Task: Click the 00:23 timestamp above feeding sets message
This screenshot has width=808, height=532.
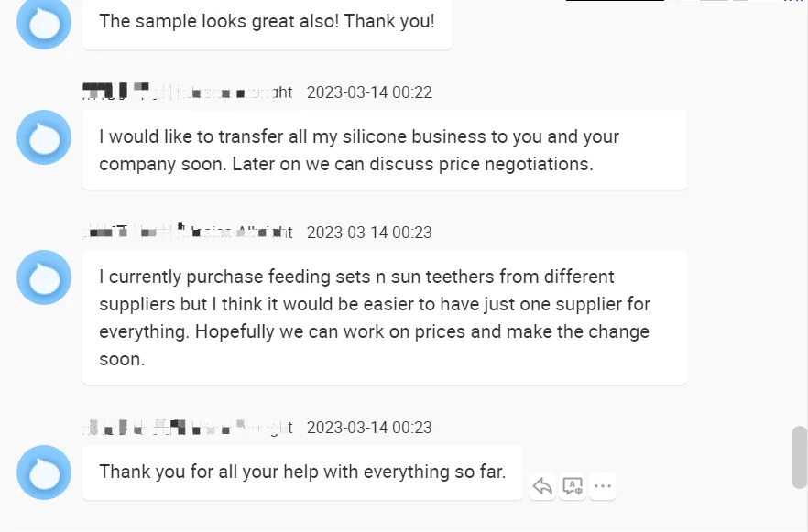Action: pos(369,233)
